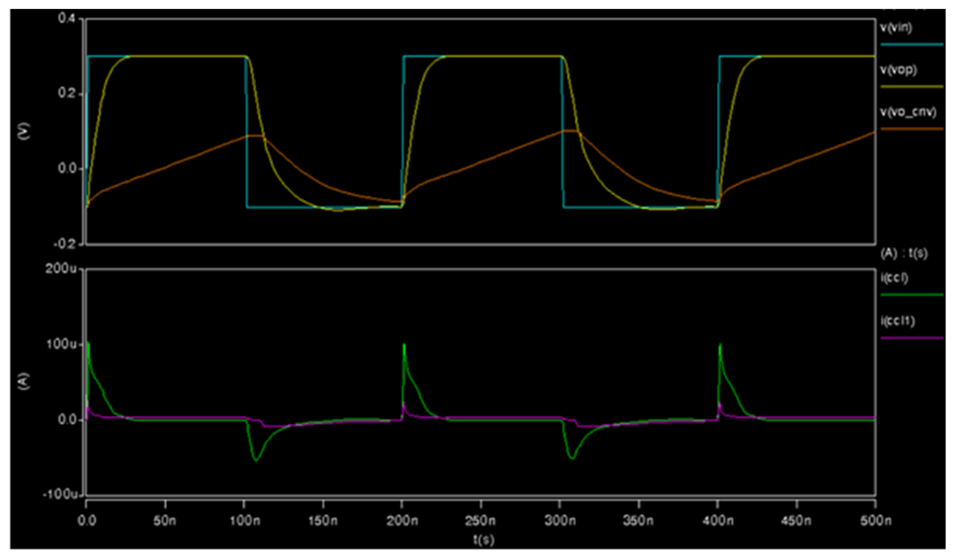The height and width of the screenshot is (560, 955).
Task: Select the orange v(vo_cnv) legend line
Action: tap(912, 129)
